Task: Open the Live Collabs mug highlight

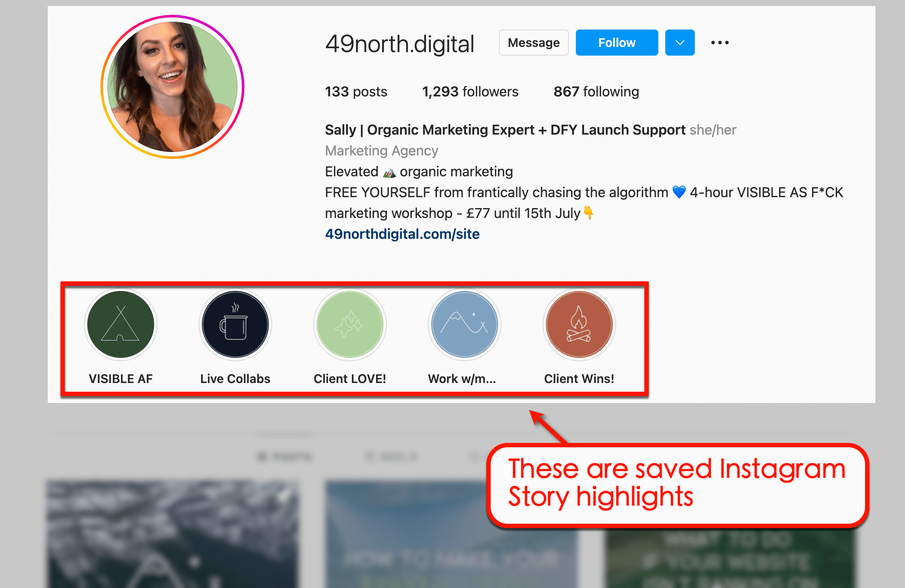Action: click(x=235, y=324)
